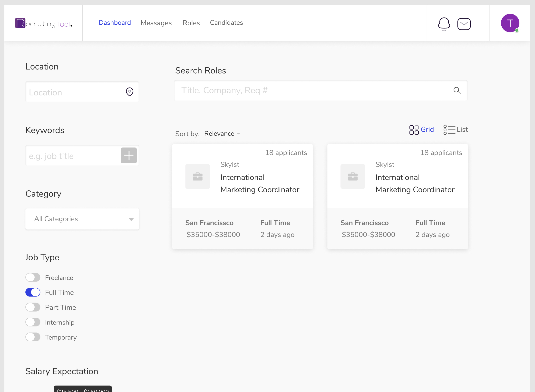535x392 pixels.
Task: Switch to List view
Action: (456, 129)
